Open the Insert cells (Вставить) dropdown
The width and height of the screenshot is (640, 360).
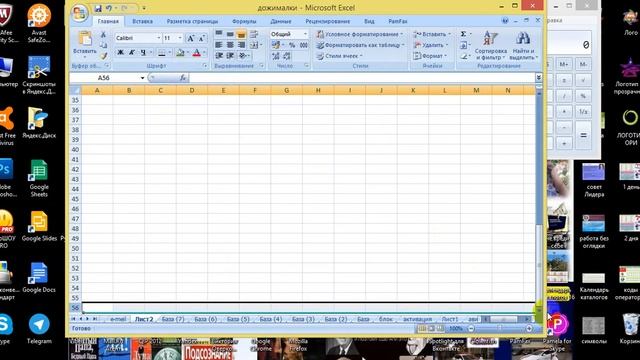coord(432,34)
